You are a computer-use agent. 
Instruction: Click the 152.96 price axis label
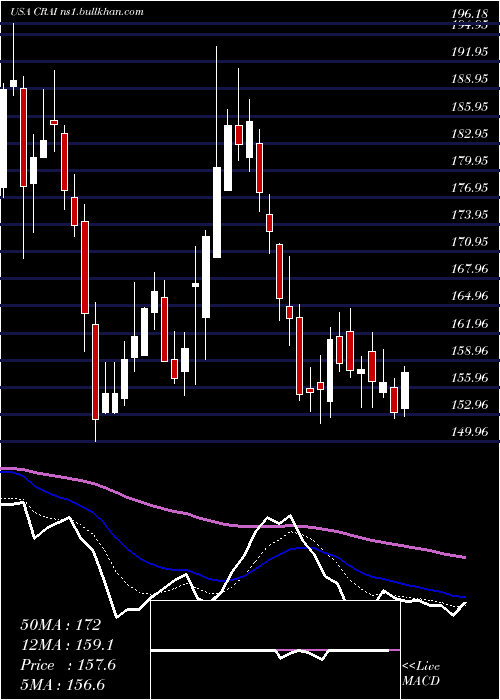[469, 404]
